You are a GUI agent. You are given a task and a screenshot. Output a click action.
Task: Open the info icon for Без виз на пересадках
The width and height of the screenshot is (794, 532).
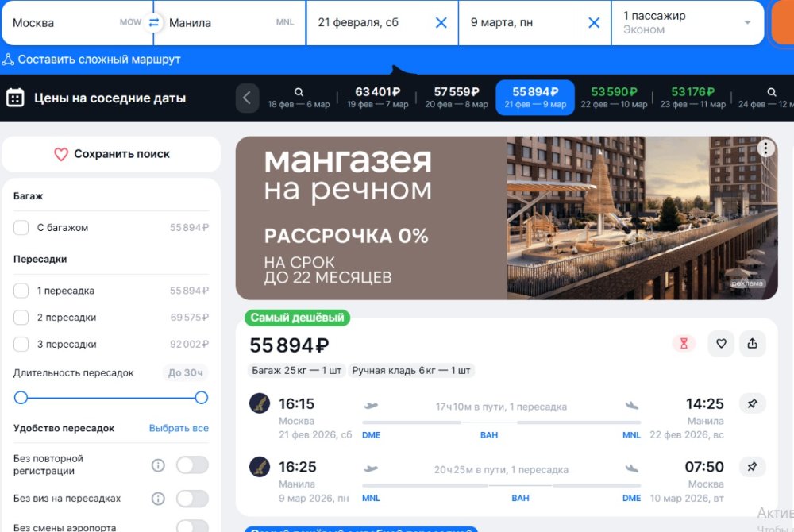pyautogui.click(x=158, y=499)
